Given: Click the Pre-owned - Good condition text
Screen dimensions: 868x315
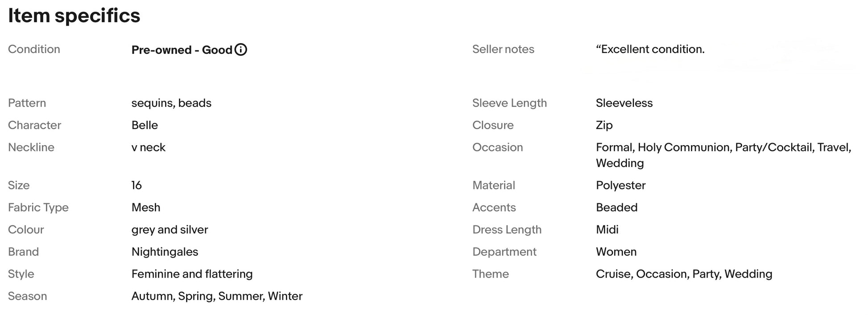Looking at the screenshot, I should 182,50.
